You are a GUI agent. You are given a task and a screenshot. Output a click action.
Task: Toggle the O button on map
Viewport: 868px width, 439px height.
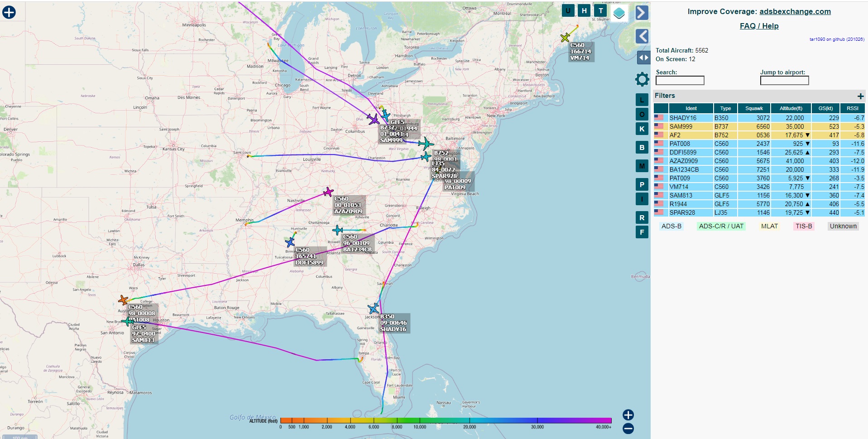pos(642,114)
